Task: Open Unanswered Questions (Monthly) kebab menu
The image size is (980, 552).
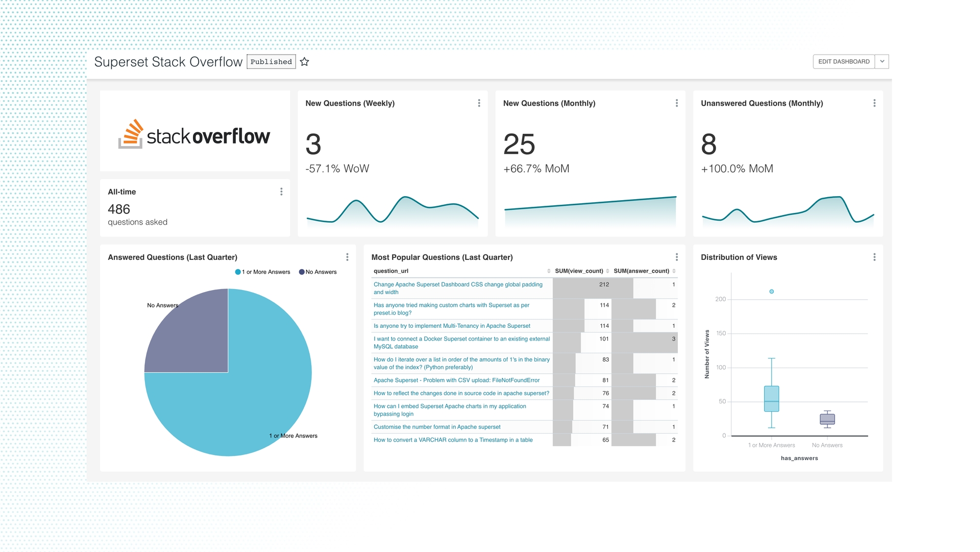Action: (x=874, y=103)
